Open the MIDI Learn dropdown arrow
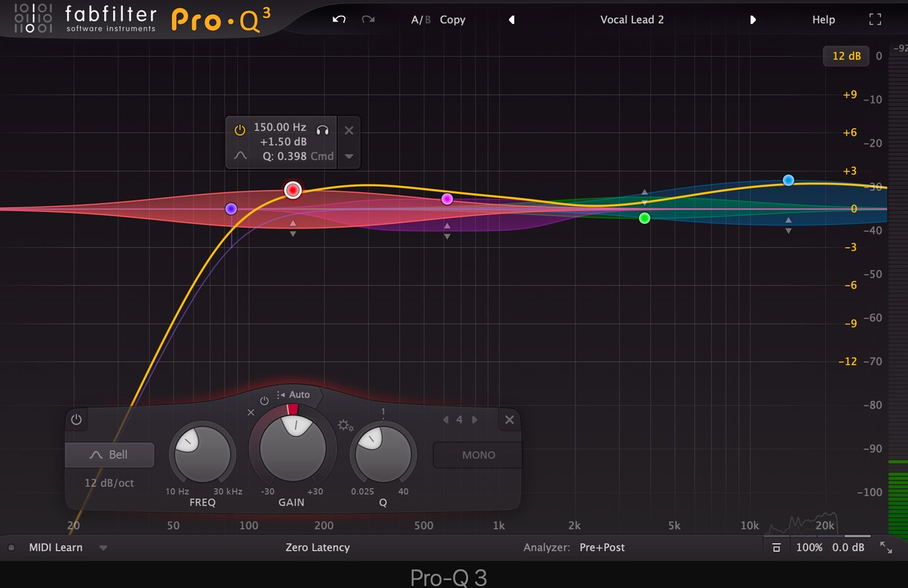908x588 pixels. [103, 548]
